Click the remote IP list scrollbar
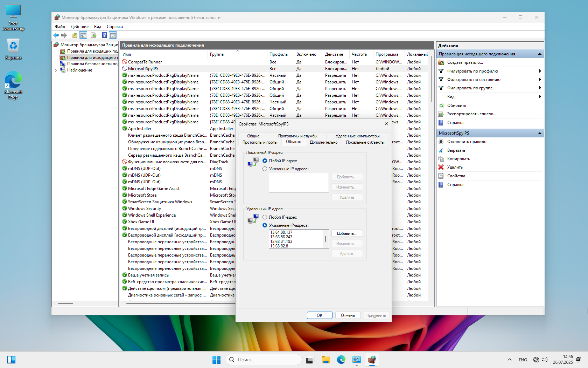Image resolution: width=588 pixels, height=368 pixels. coord(325,239)
